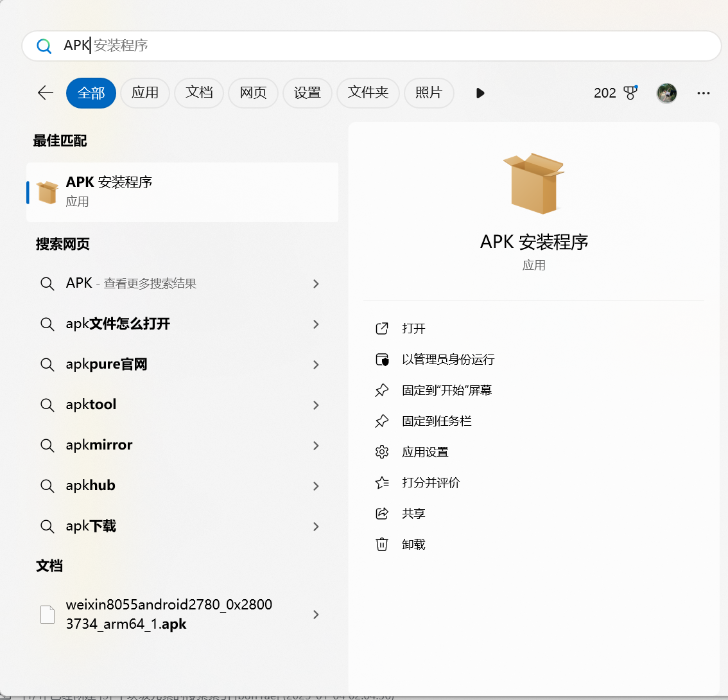
Task: Click the back arrow beside the filter tabs
Action: click(46, 93)
